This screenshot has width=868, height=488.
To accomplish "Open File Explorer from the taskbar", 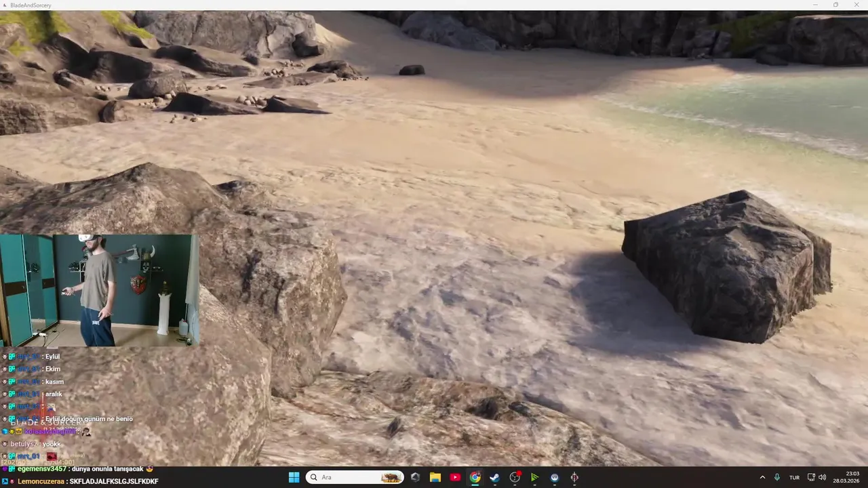I will 435,477.
